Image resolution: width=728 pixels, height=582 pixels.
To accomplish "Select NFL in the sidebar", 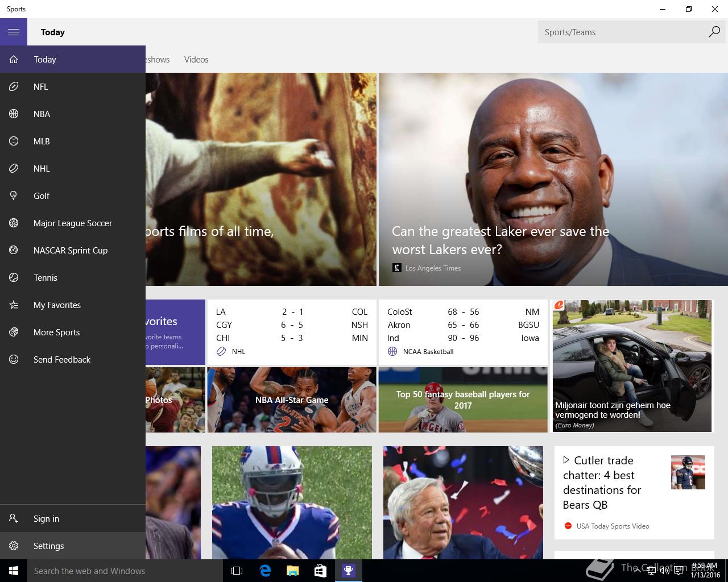I will coord(73,86).
